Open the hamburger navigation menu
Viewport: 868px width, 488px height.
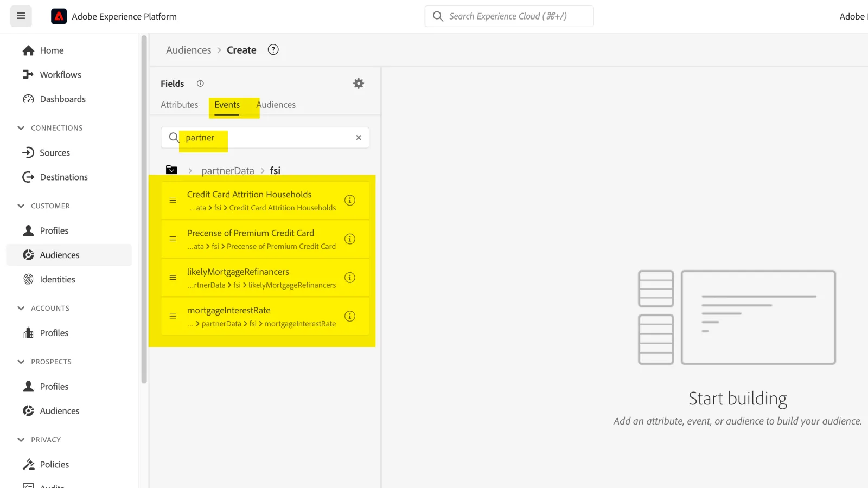click(21, 16)
